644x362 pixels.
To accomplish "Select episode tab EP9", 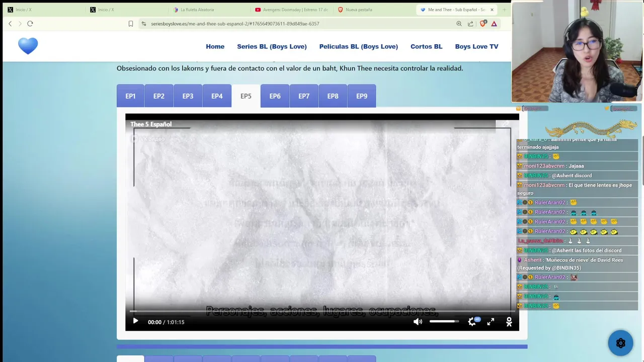I will [x=362, y=96].
